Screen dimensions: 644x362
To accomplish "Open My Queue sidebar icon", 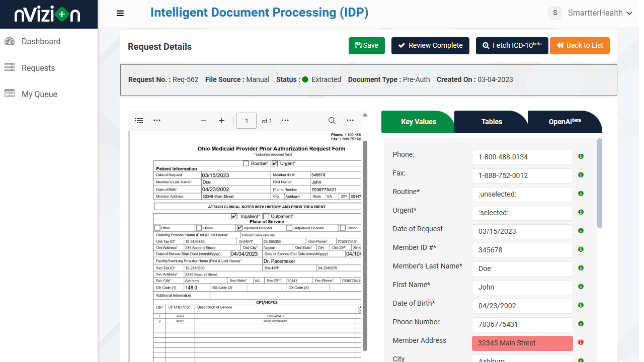I will (x=10, y=94).
